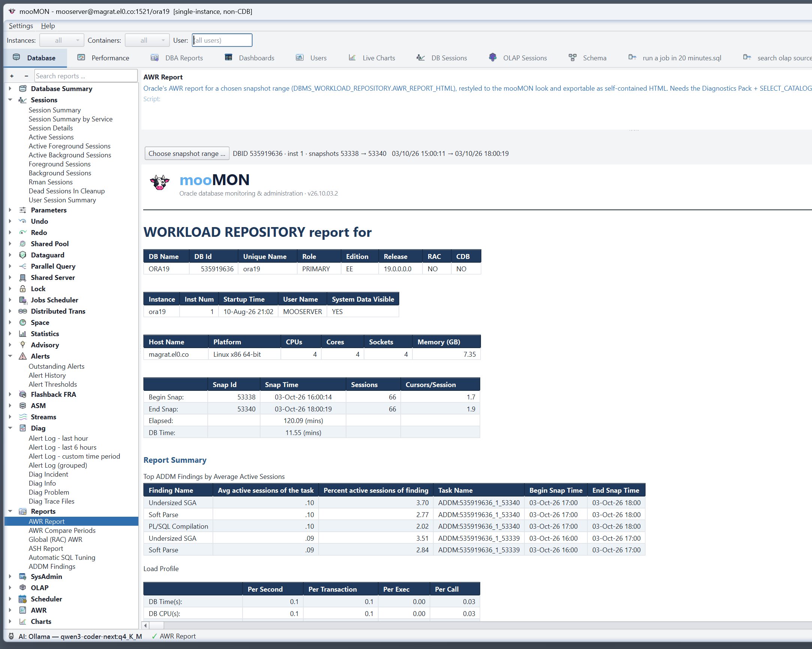Click the Flashback FRA icon
Screen dimensions: 812x649
(x=22, y=395)
